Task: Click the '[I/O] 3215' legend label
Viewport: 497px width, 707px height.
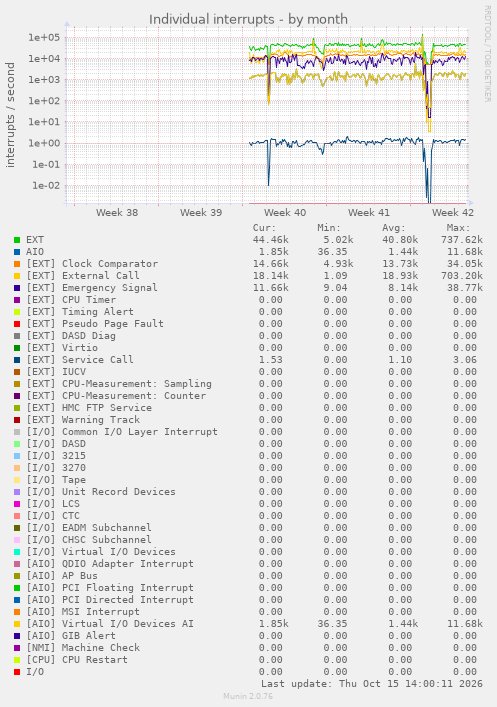Action: coord(56,456)
